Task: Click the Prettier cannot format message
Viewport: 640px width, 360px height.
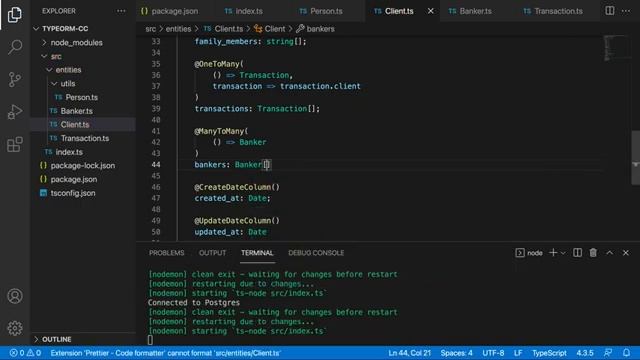Action: (x=165, y=353)
